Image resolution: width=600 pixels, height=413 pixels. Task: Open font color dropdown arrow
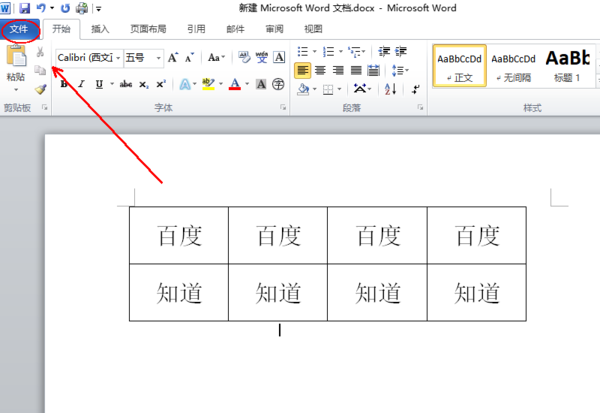(x=247, y=84)
